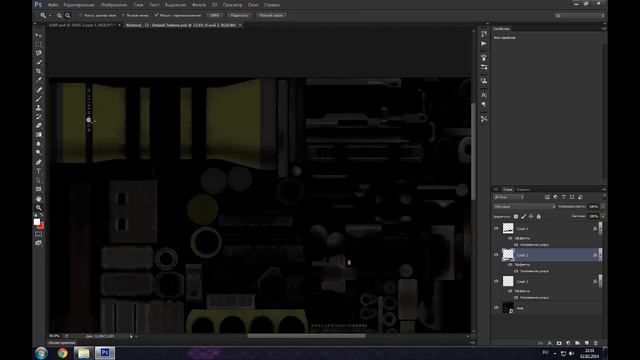Click the white foreground color swatch

coord(36,222)
